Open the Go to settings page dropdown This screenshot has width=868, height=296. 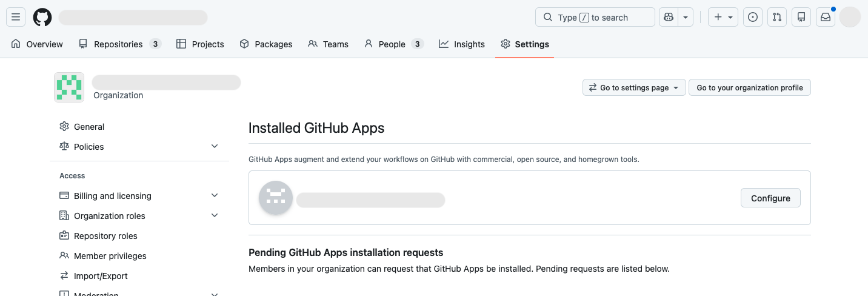[635, 87]
